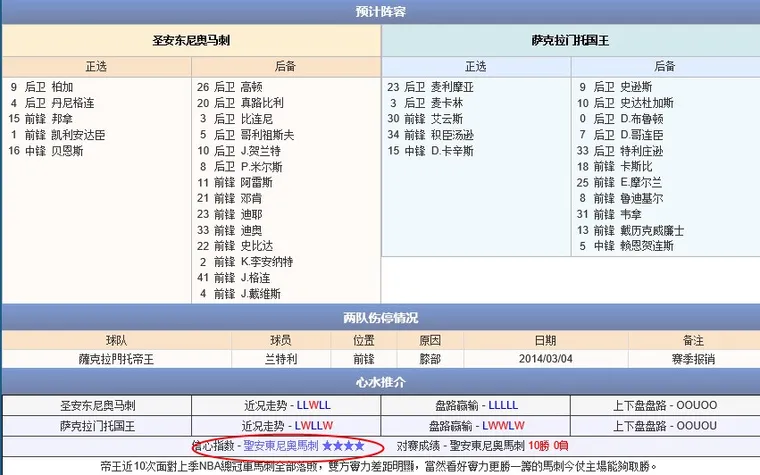
Task: Select injury reason cell 膝部
Action: click(430, 359)
